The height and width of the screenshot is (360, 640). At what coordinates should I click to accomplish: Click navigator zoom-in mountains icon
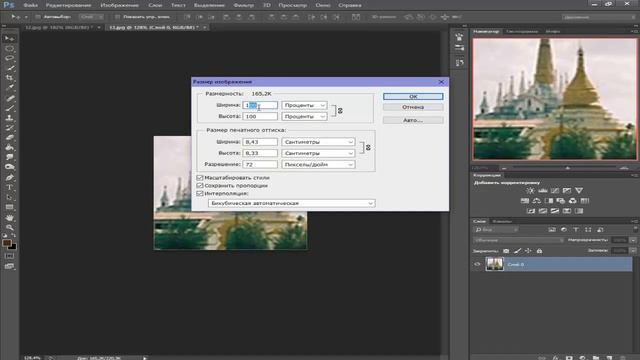click(x=624, y=168)
